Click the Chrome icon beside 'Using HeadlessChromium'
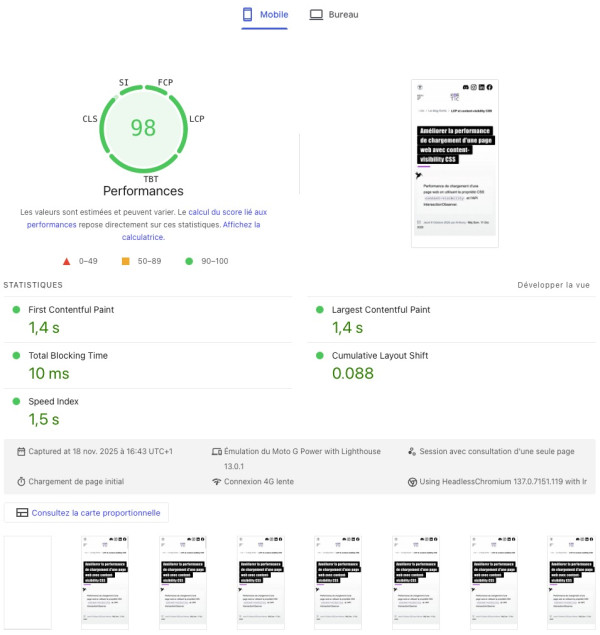This screenshot has width=600, height=635. point(412,482)
